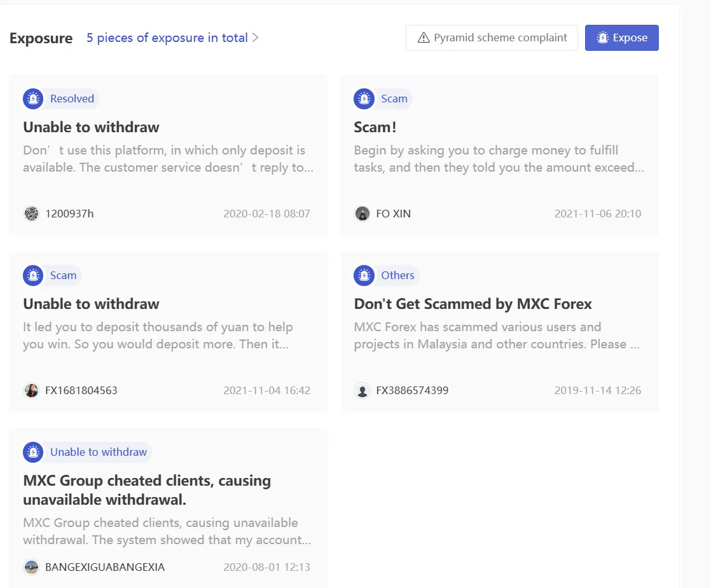This screenshot has width=711, height=588.
Task: Click alarm icon on FX1681804563's Scam card
Action: click(33, 275)
